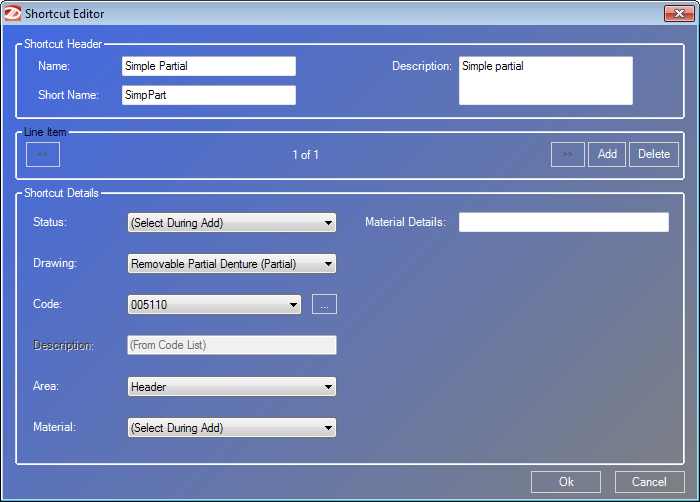The width and height of the screenshot is (700, 502).
Task: Click the 'Material:' label in Shortcut Details
Action: 54,427
